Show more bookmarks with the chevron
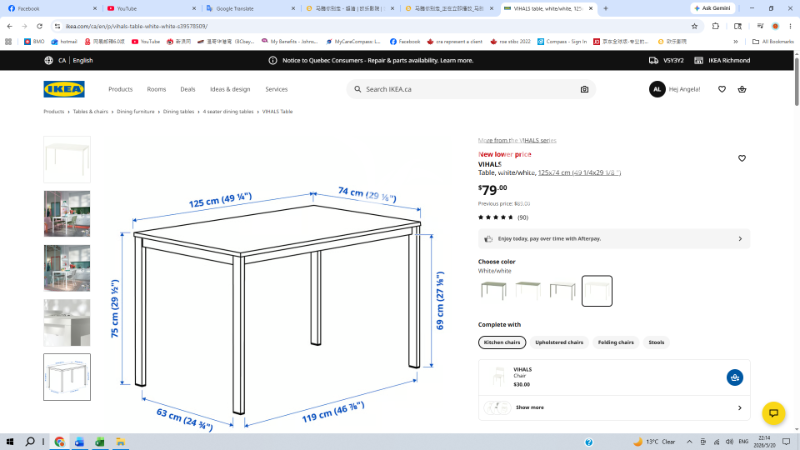The height and width of the screenshot is (450, 800). [x=736, y=41]
